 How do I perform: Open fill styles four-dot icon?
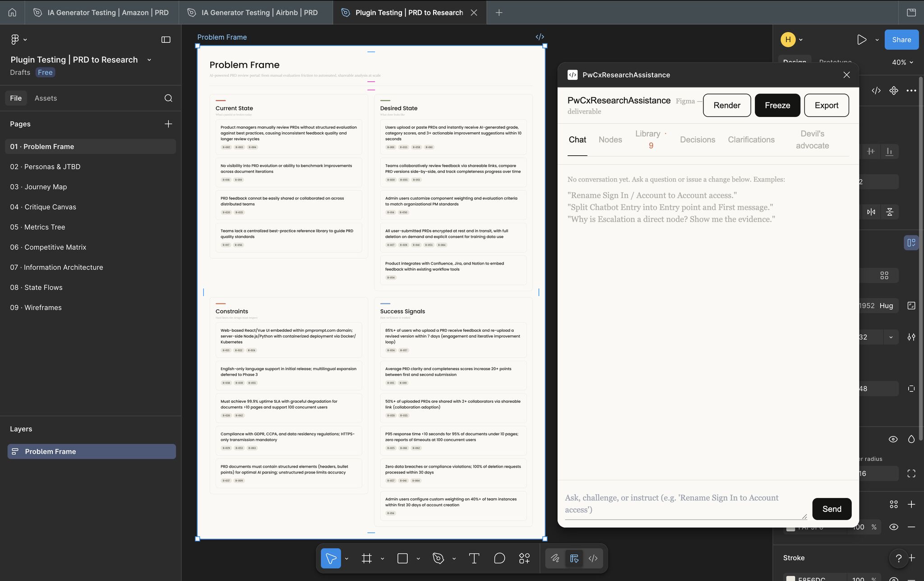893,504
